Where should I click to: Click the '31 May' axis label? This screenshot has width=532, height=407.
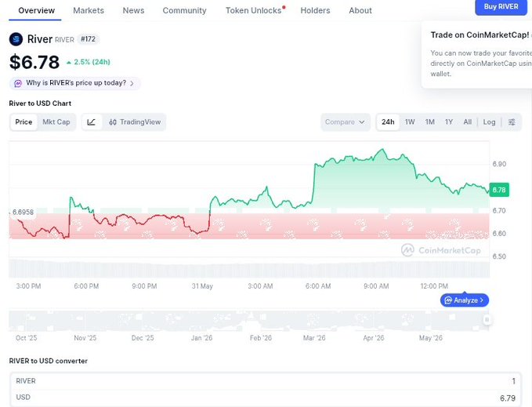coord(202,286)
